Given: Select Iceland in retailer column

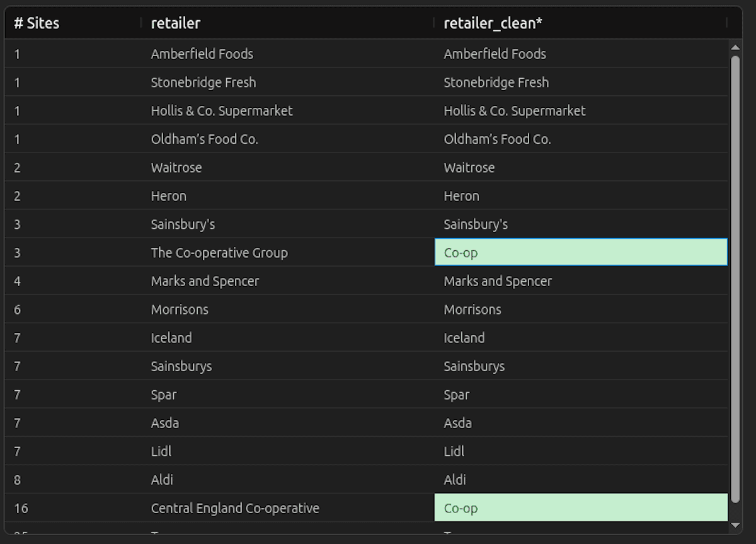Looking at the screenshot, I should 171,337.
